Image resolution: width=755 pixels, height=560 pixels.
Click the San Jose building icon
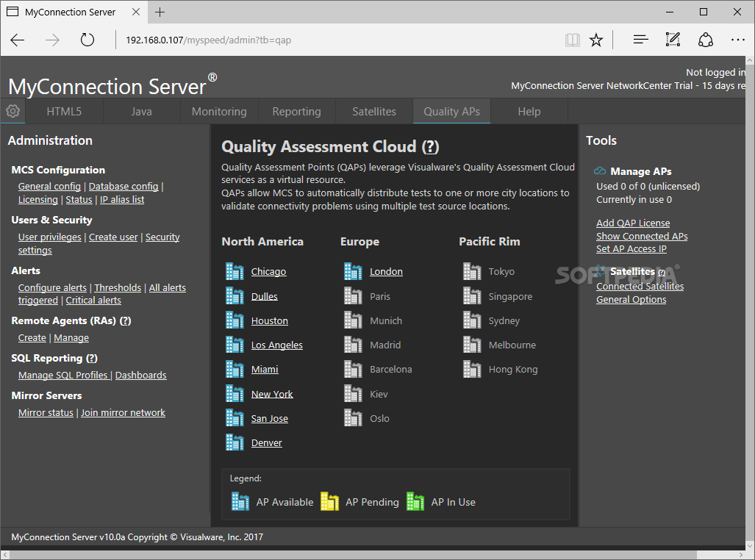pos(235,417)
